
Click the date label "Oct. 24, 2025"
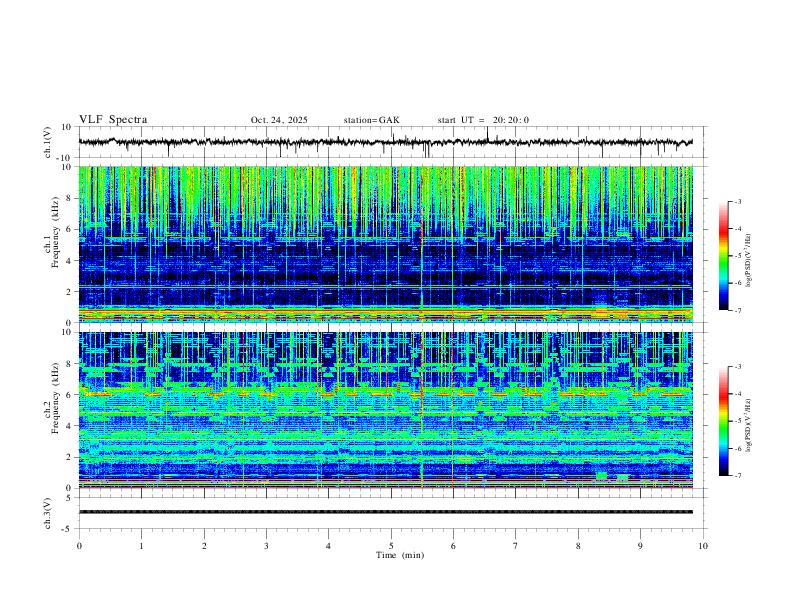coord(279,120)
